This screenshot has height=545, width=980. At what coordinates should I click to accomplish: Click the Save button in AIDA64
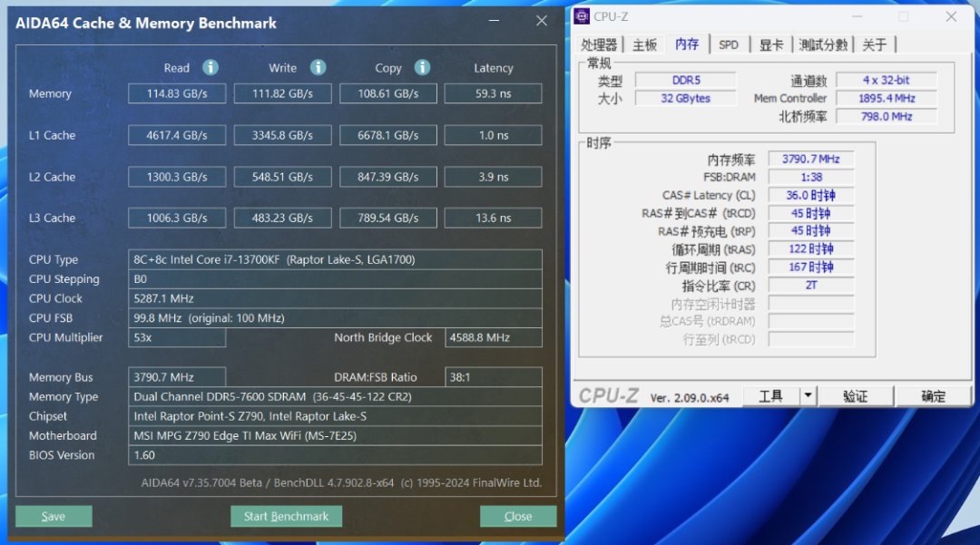point(54,516)
